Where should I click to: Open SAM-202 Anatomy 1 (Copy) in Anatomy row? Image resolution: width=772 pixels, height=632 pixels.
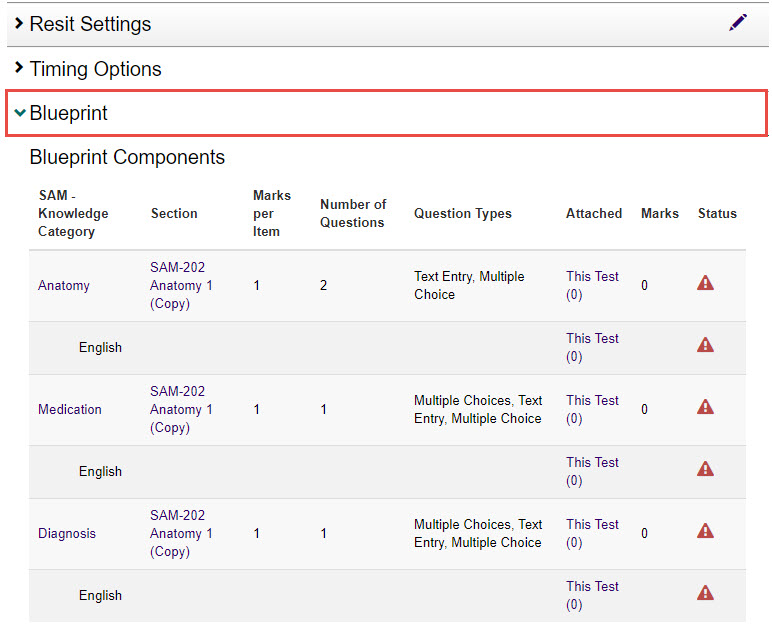(x=181, y=286)
